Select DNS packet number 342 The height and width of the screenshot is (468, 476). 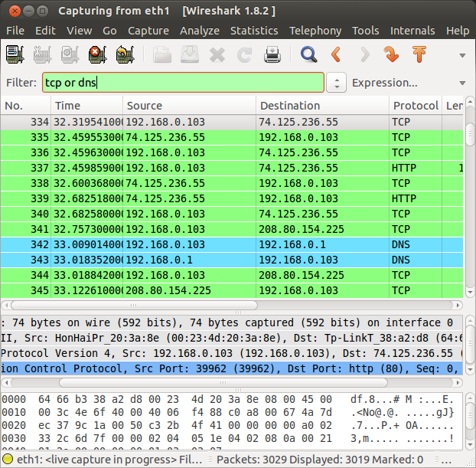coord(232,244)
